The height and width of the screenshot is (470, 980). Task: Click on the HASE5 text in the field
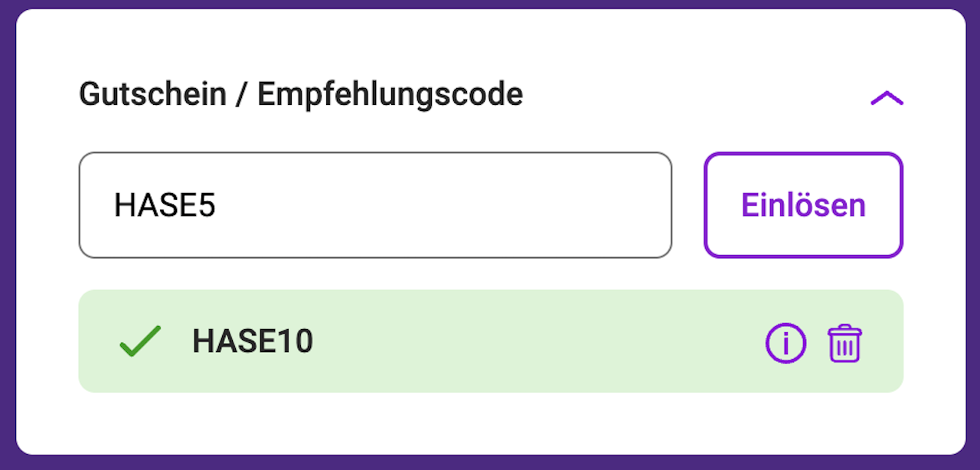tap(165, 205)
